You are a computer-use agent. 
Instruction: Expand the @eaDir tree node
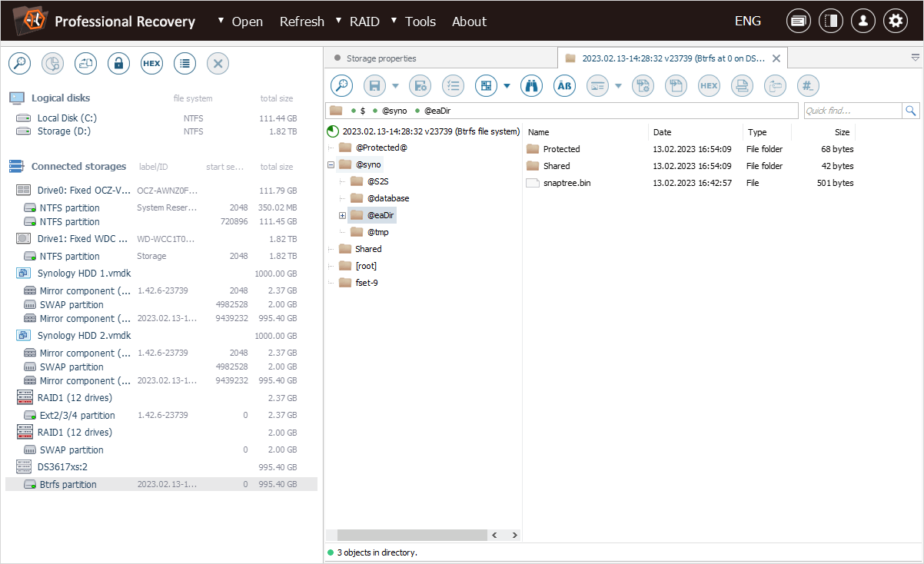click(342, 215)
